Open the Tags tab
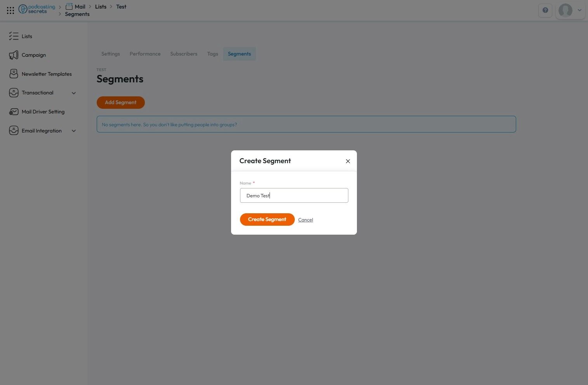 coord(212,54)
